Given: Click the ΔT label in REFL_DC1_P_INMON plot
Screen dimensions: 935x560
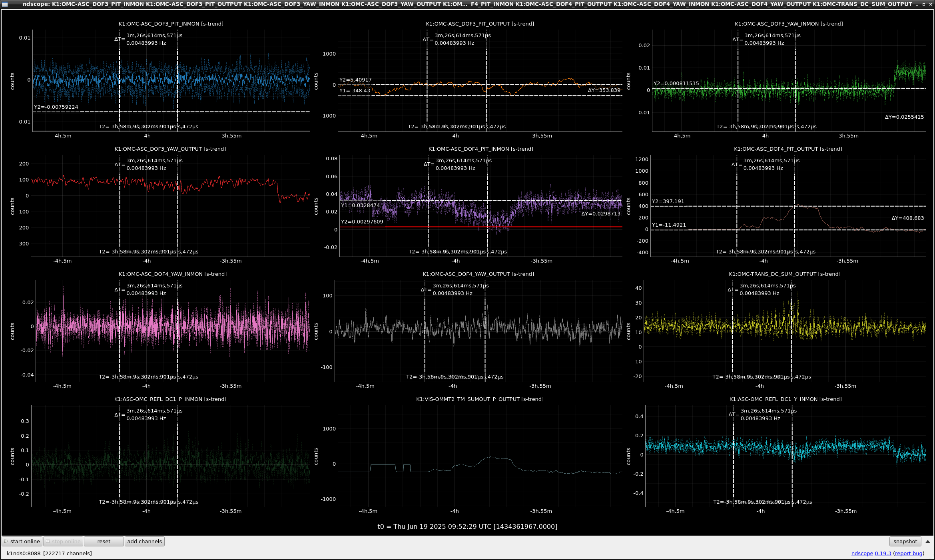Looking at the screenshot, I should [120, 415].
